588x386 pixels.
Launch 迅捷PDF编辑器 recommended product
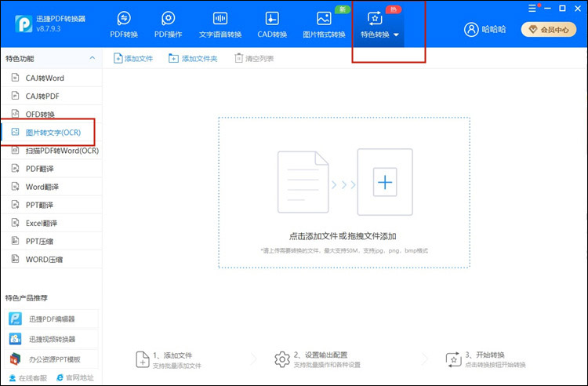click(52, 319)
